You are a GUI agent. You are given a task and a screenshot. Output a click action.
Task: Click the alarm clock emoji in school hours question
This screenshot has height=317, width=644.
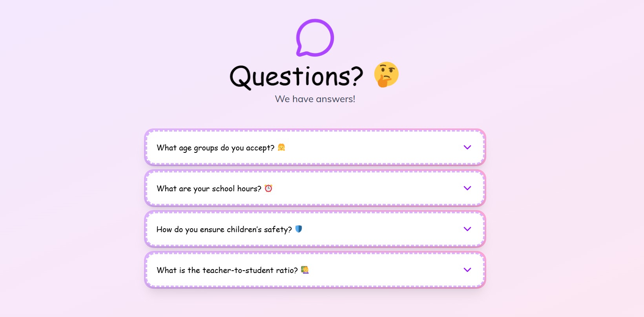(x=268, y=188)
